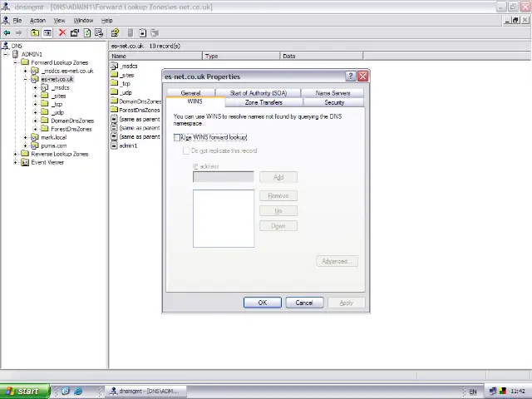Click OK in the Properties dialog
Image resolution: width=532 pixels, height=399 pixels.
point(263,303)
